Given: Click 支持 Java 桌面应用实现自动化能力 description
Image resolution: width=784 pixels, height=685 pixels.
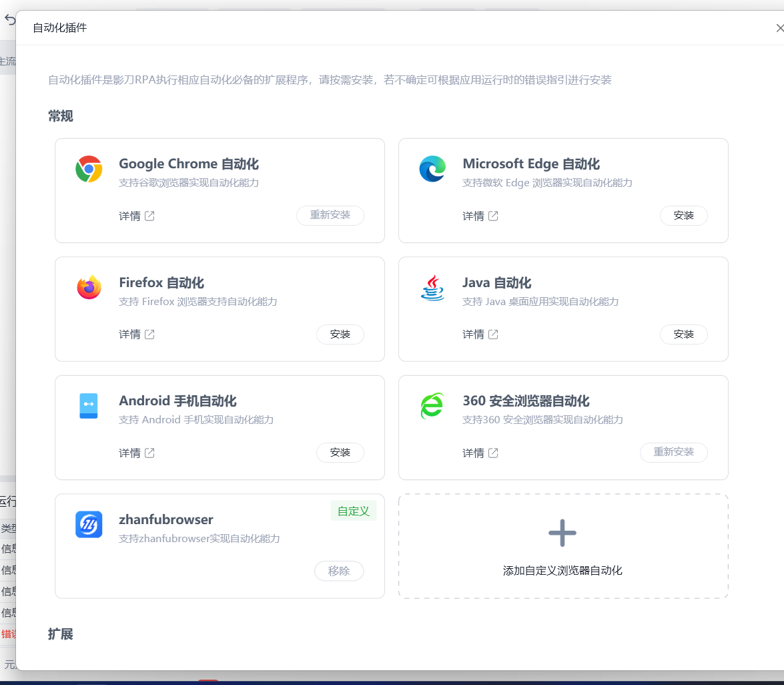Looking at the screenshot, I should [540, 301].
